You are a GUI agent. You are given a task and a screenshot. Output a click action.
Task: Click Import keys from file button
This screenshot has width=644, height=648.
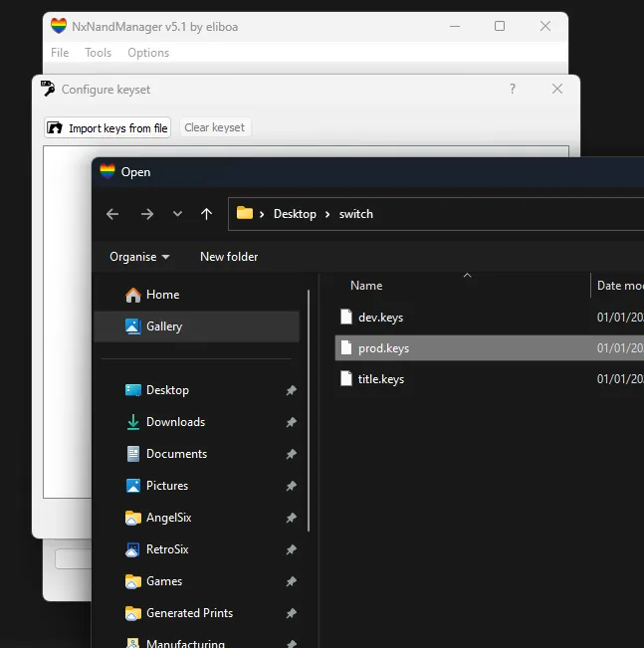click(107, 128)
